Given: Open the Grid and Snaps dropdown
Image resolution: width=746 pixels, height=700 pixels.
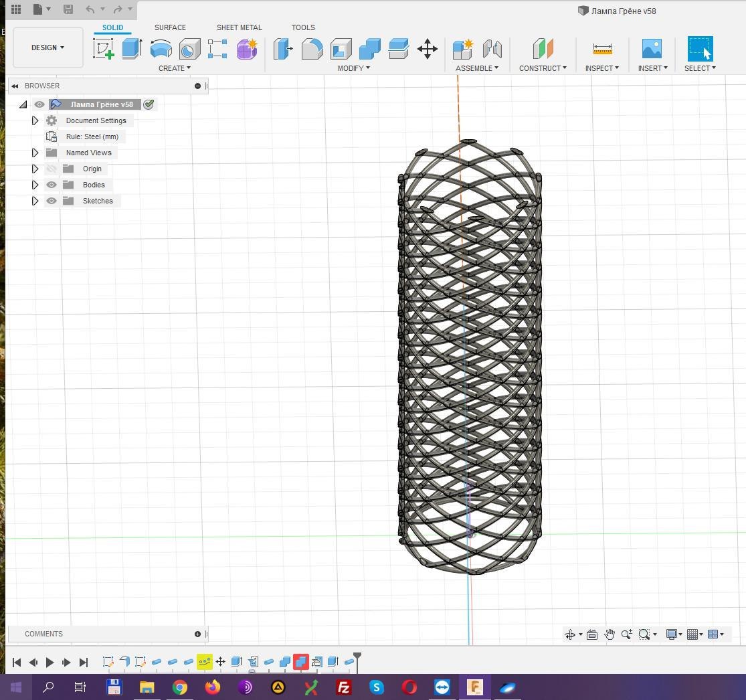Looking at the screenshot, I should point(694,634).
